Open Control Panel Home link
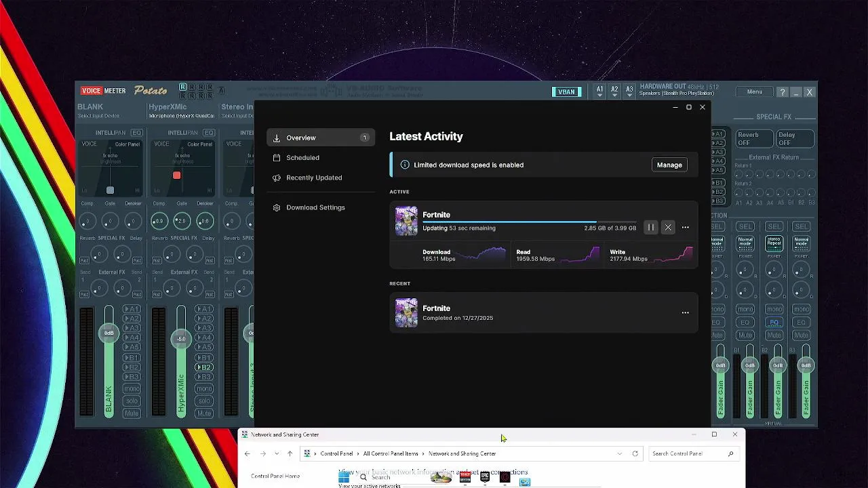The width and height of the screenshot is (868, 488). [275, 476]
